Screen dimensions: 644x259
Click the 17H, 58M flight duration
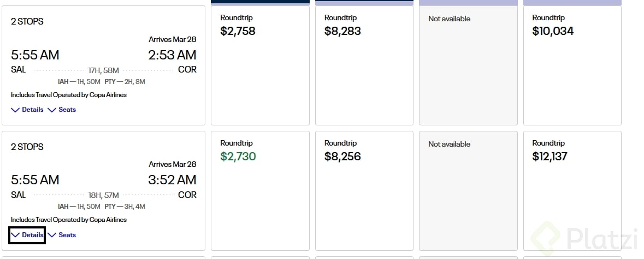click(x=103, y=70)
